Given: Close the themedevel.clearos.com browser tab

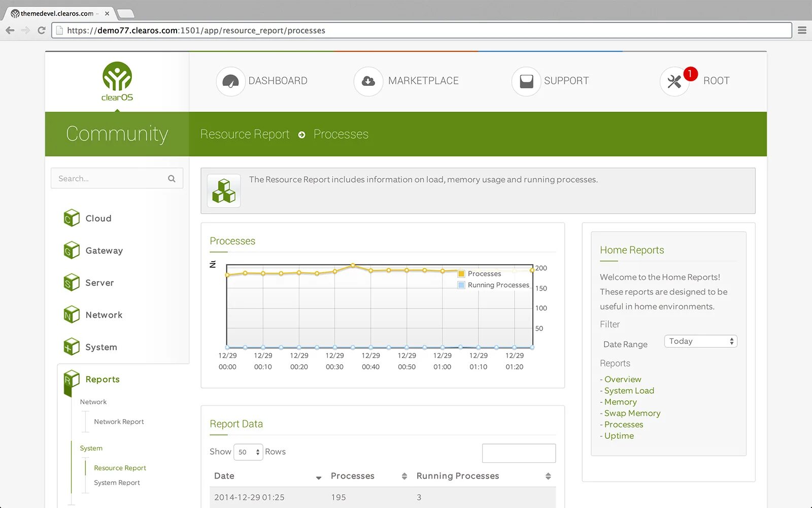Looking at the screenshot, I should coord(107,13).
